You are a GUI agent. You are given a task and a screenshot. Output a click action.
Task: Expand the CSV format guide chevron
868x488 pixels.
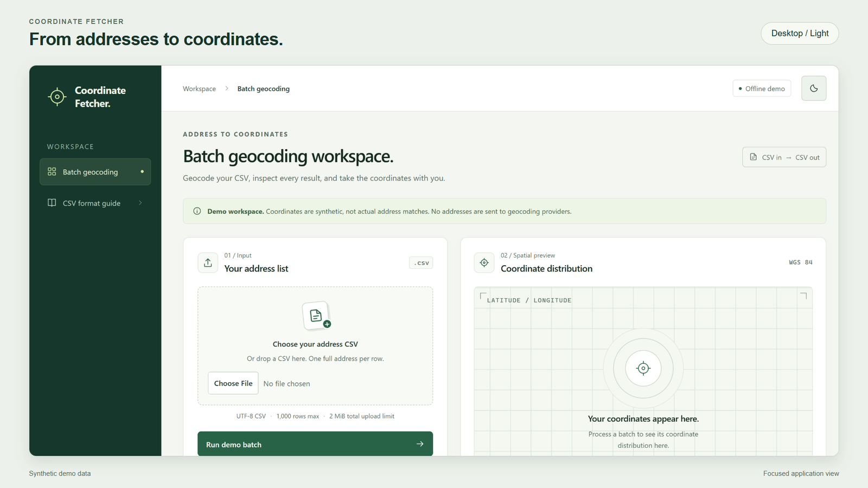tap(141, 203)
